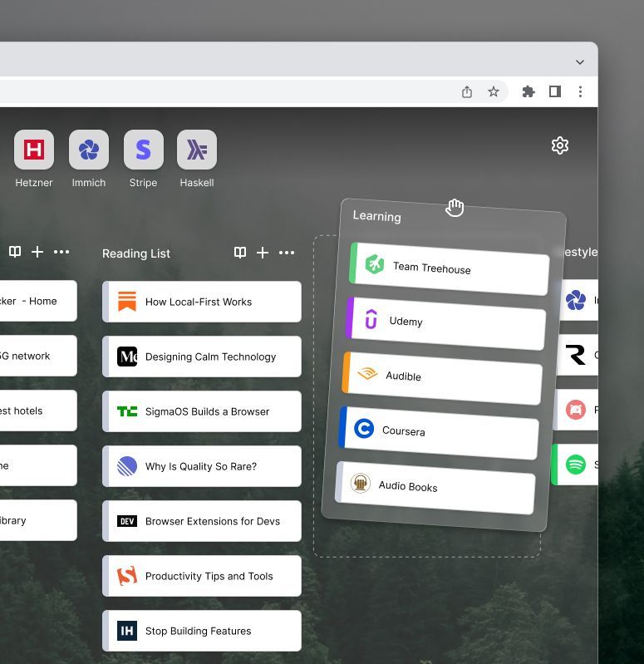The width and height of the screenshot is (644, 664).
Task: Open the 'G network' bookmark card
Action: pos(38,356)
